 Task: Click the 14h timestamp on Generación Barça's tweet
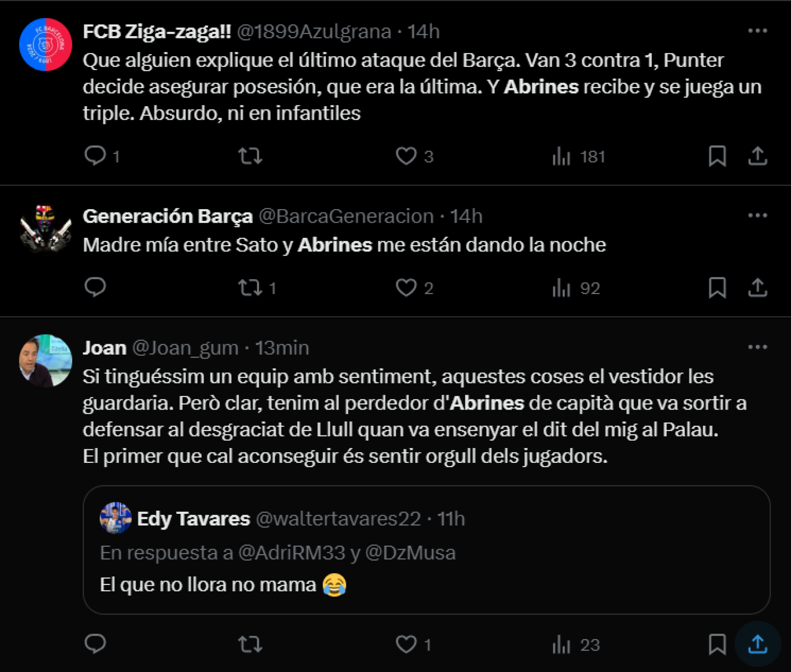(466, 216)
